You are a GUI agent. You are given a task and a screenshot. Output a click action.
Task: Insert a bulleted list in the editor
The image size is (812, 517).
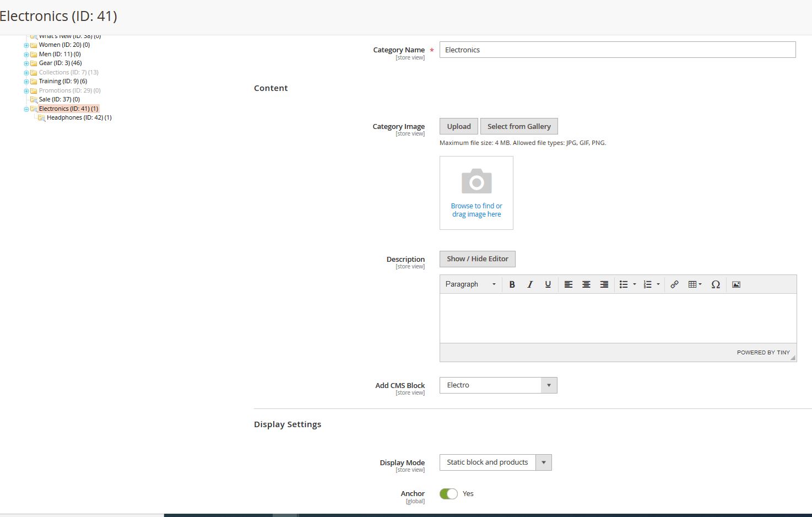(x=624, y=284)
